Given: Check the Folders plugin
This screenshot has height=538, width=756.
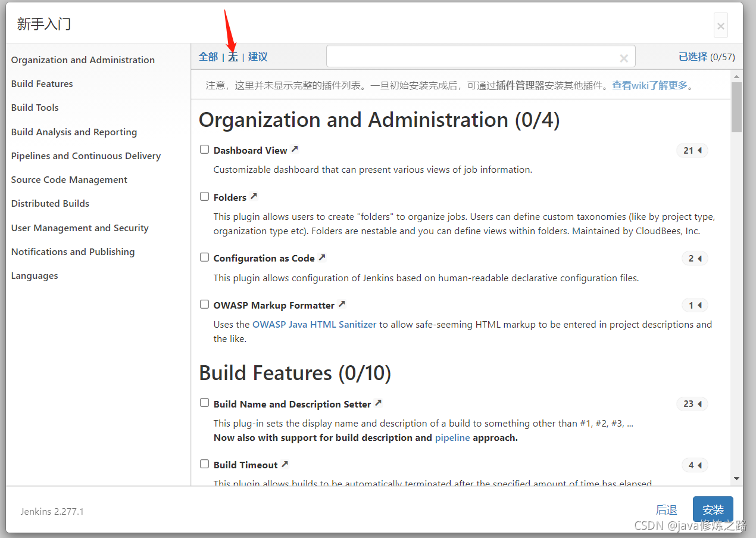Looking at the screenshot, I should [205, 197].
